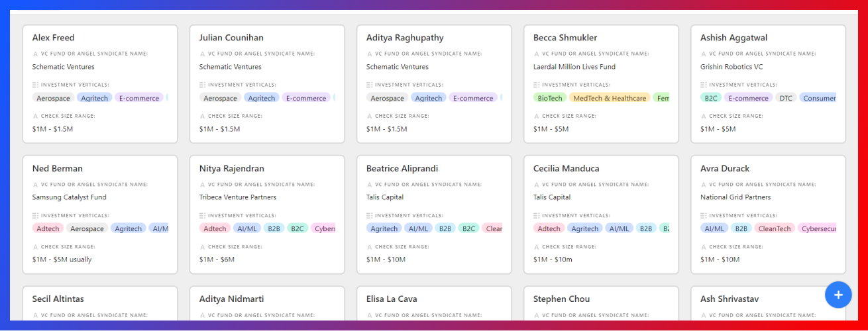The width and height of the screenshot is (868, 331).
Task: Open Cecilia Manduca's investor card
Action: point(601,214)
